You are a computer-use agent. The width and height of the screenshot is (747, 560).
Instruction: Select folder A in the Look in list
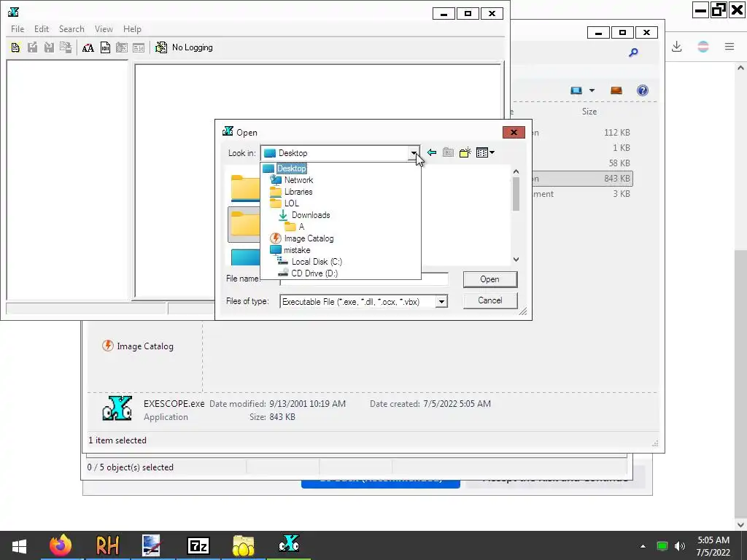301,227
